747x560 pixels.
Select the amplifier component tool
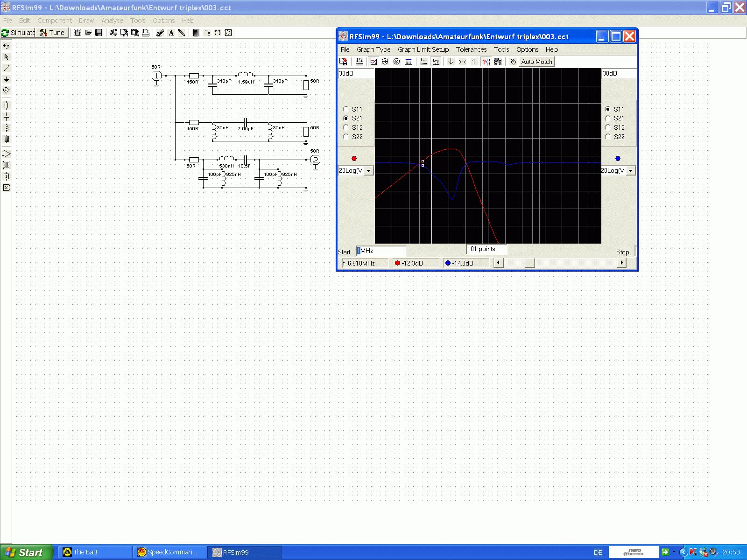coord(6,154)
